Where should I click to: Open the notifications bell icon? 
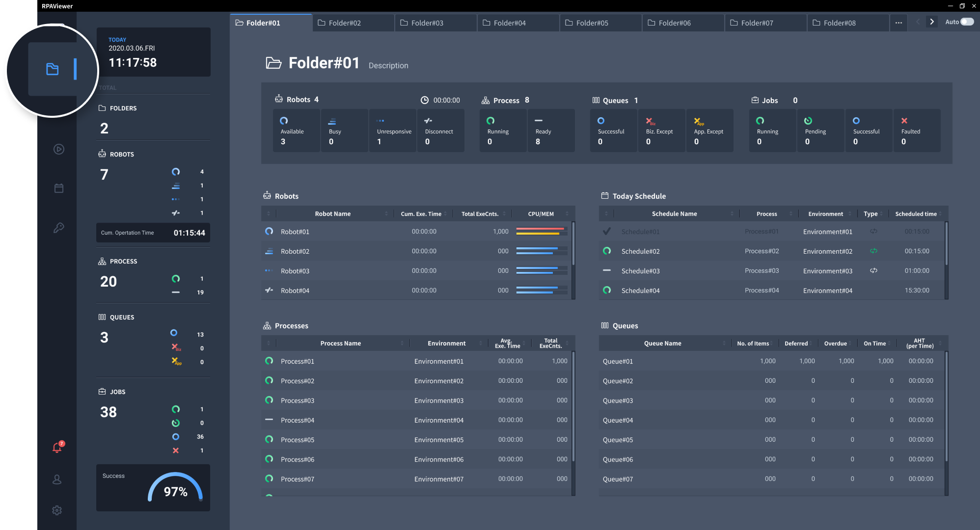pos(57,447)
